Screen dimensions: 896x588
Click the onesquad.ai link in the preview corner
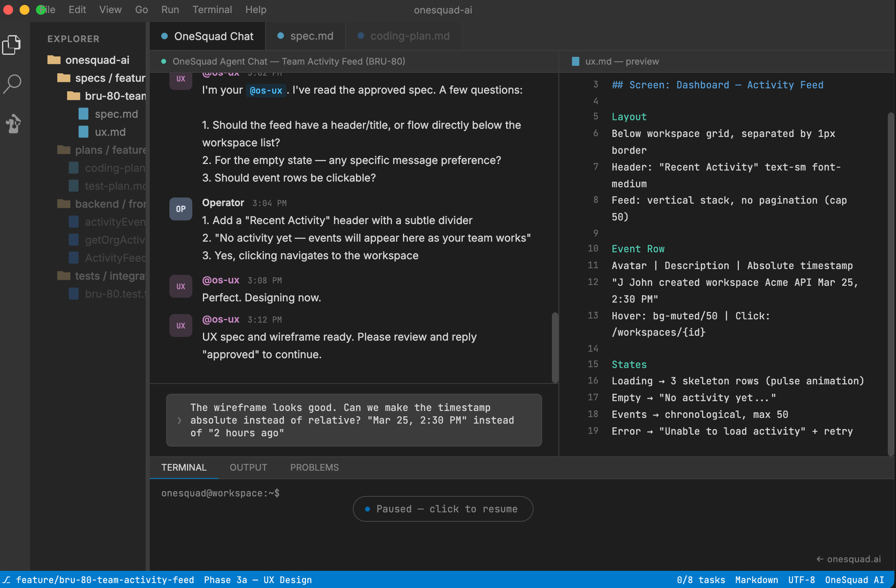(849, 559)
